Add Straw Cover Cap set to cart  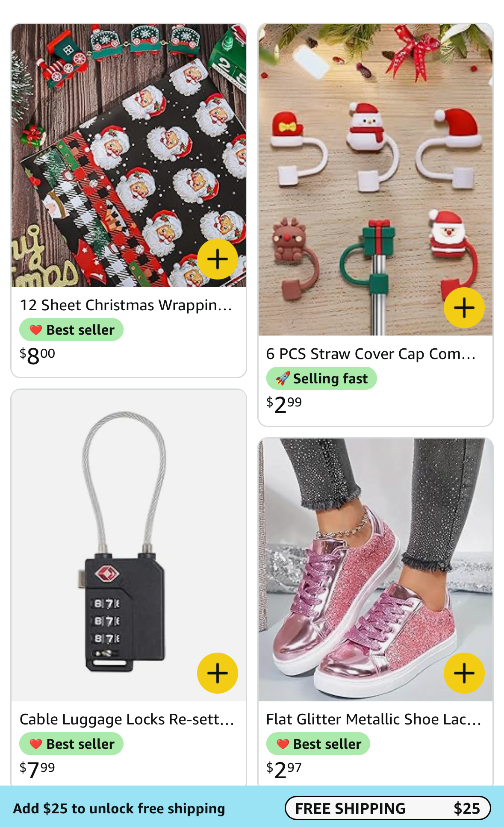tap(464, 308)
